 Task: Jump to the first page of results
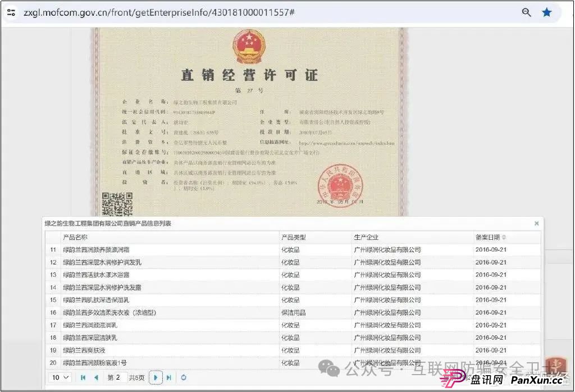click(x=83, y=377)
